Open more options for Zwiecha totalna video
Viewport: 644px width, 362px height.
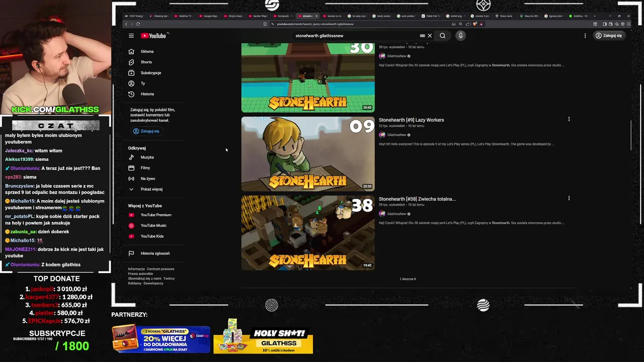(x=569, y=198)
